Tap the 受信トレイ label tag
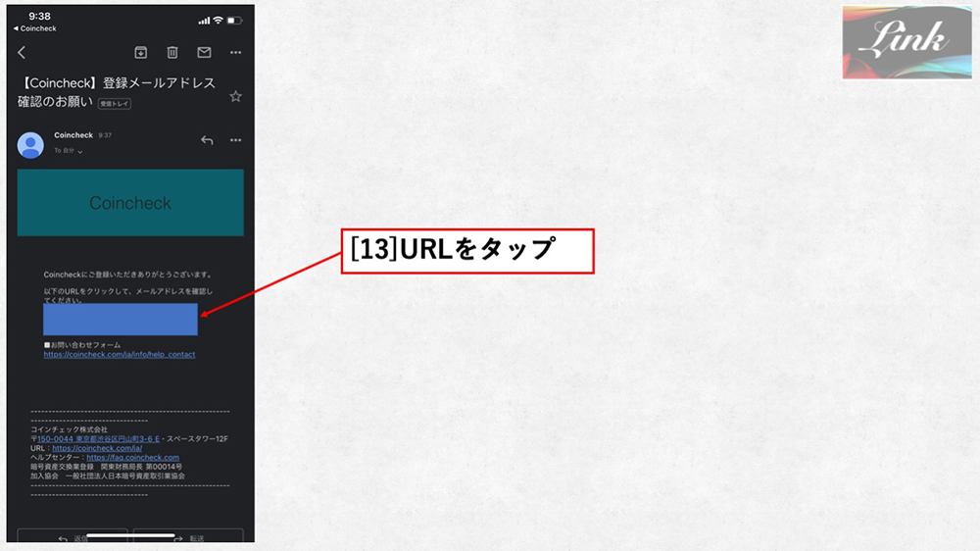This screenshot has height=551, width=980. (x=115, y=104)
